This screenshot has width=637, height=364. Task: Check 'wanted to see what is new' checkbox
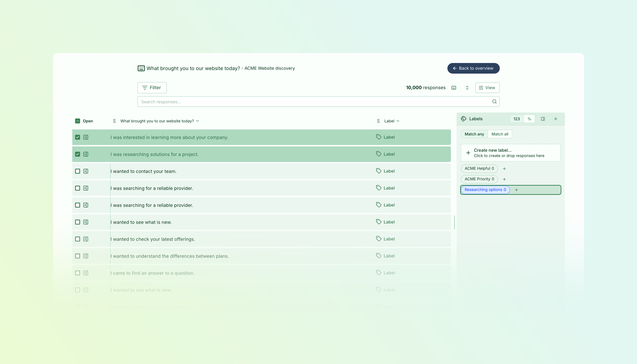78,222
